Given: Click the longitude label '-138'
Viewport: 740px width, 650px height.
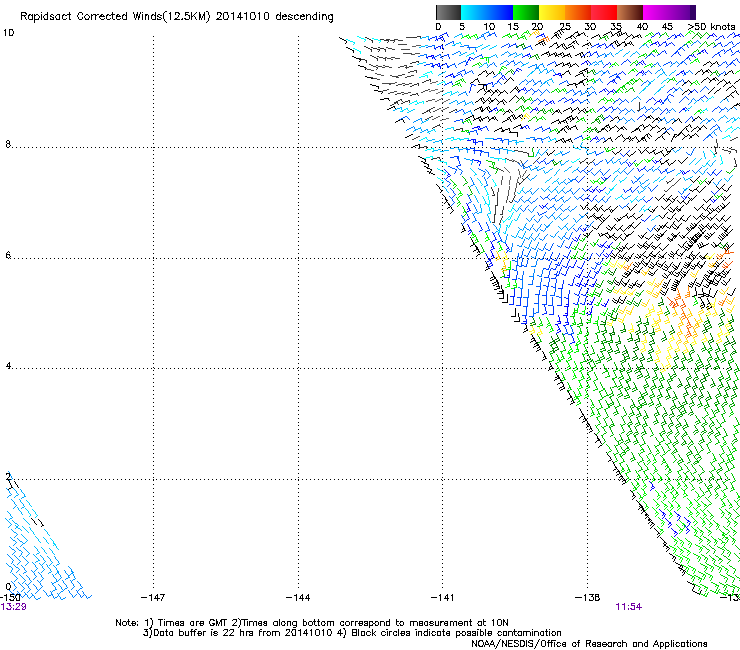Looking at the screenshot, I should point(588,598).
